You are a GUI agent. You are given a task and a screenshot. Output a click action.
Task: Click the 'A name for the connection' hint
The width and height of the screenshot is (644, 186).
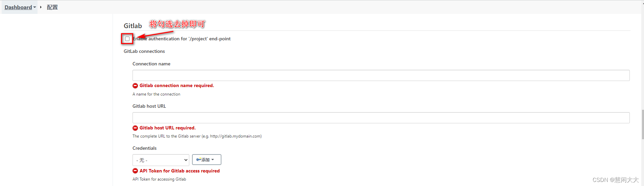coord(156,94)
